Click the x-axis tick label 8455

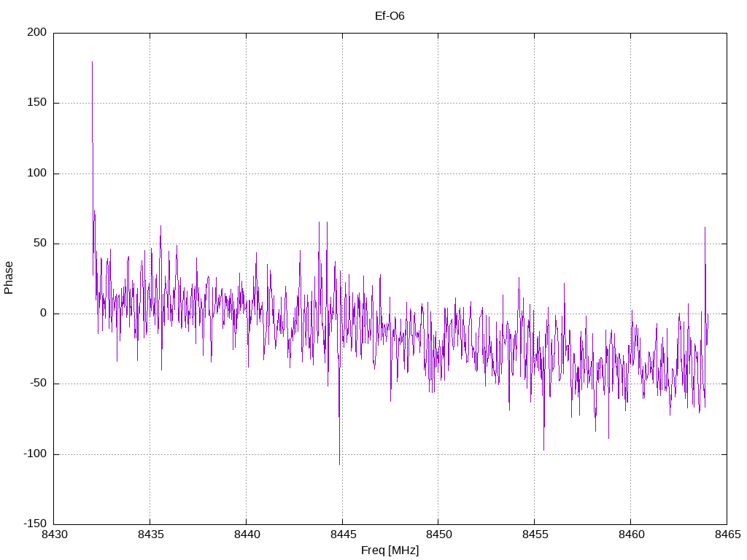535,534
